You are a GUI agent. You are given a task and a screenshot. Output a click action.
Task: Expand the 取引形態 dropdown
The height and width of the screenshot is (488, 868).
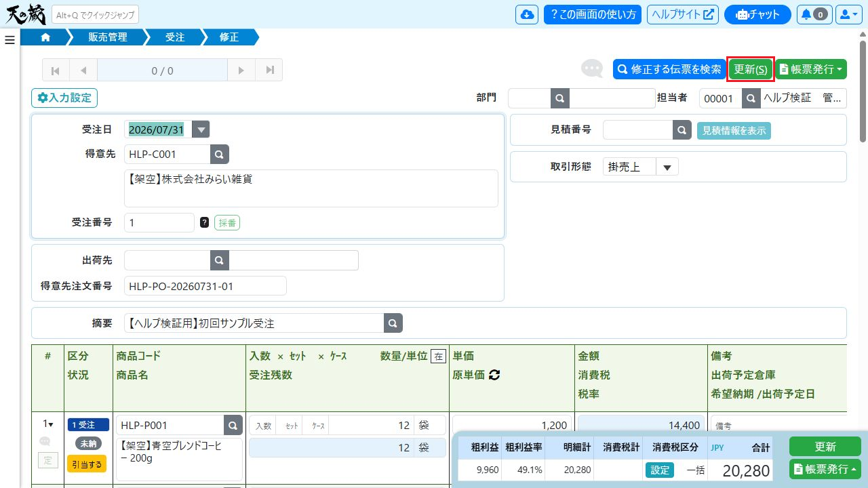pos(667,167)
